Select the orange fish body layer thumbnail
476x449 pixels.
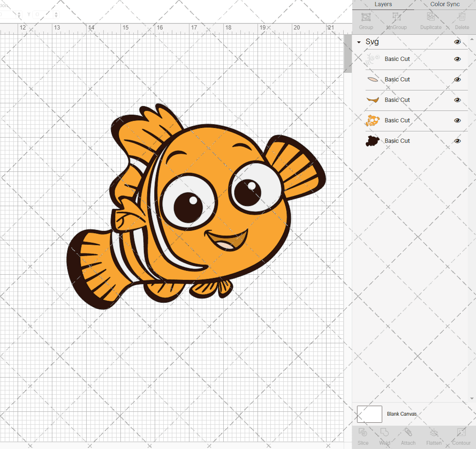coord(373,120)
